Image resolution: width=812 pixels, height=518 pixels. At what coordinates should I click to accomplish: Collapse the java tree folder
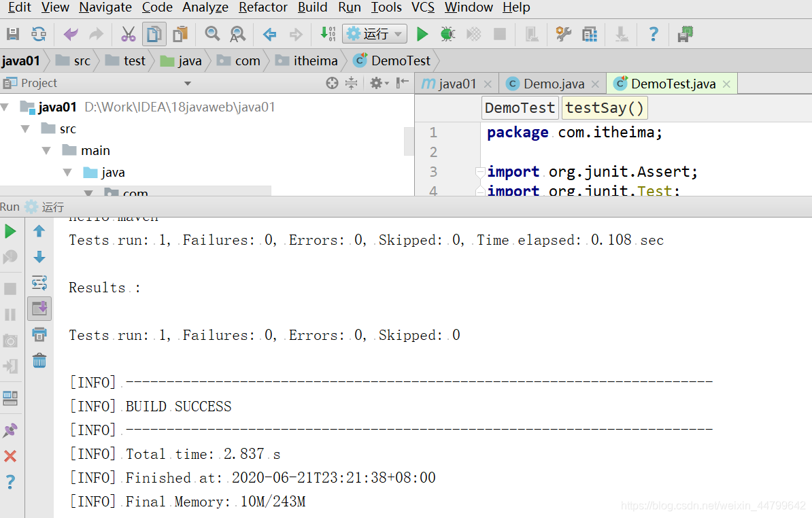point(67,172)
